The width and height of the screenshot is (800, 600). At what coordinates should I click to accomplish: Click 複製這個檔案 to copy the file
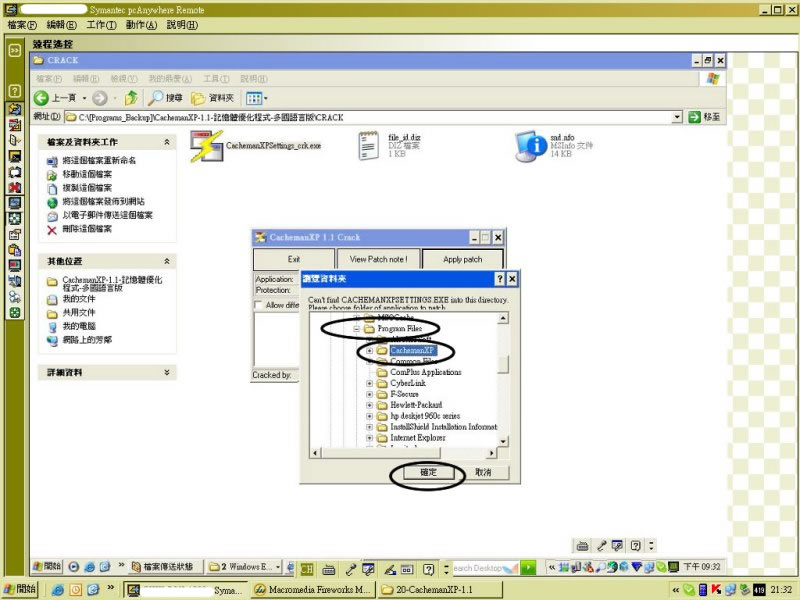pos(87,188)
